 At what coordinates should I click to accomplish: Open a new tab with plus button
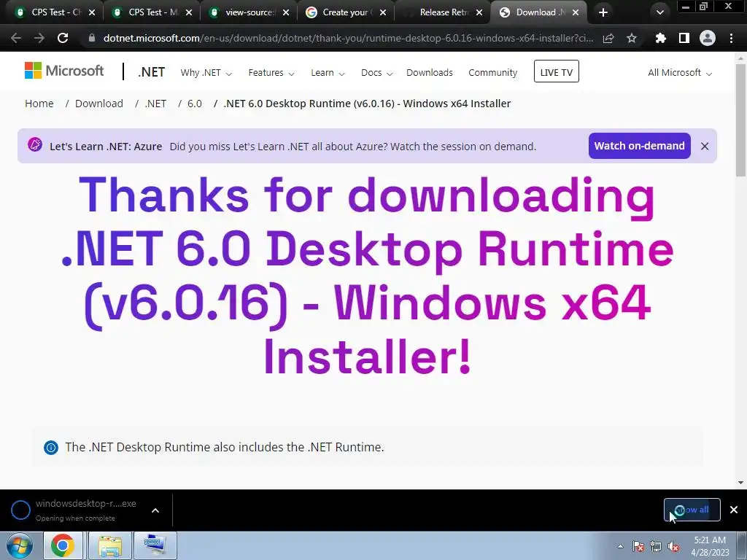tap(603, 12)
